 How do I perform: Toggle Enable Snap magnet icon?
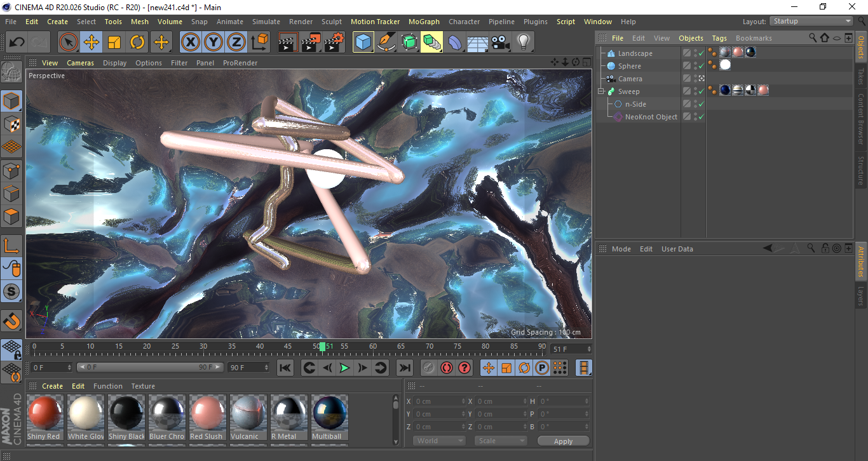(11, 321)
